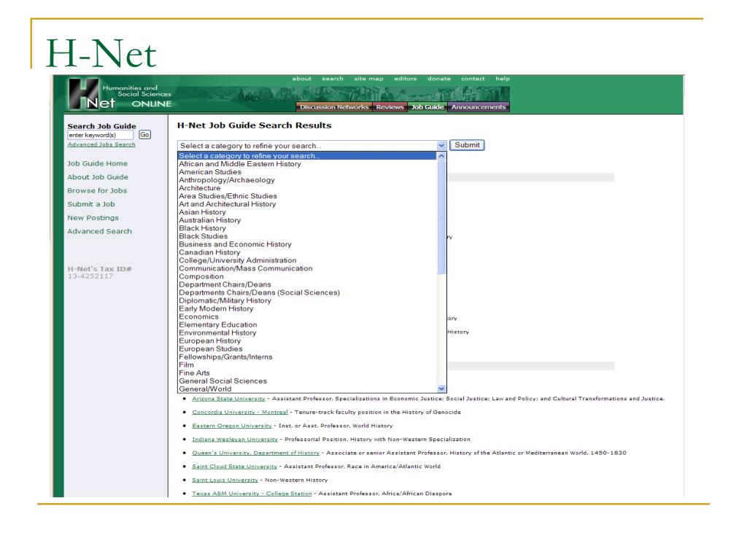
Task: Choose Asian History category
Action: (x=307, y=212)
